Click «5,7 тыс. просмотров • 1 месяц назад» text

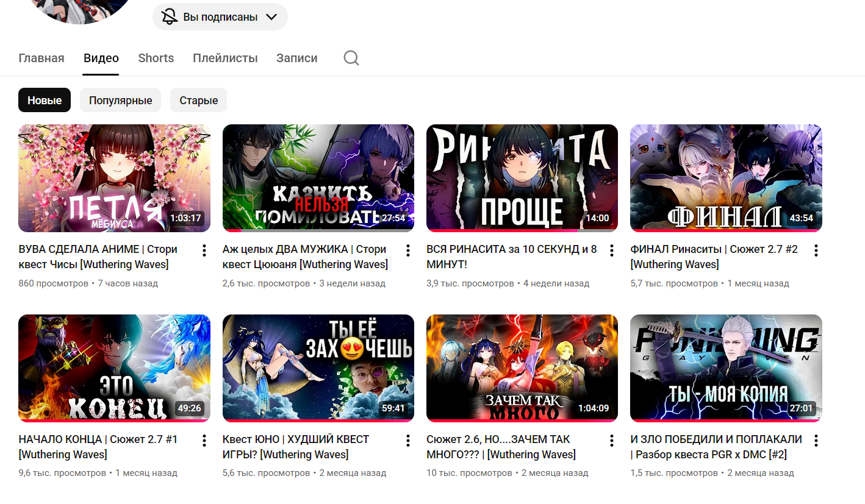[x=709, y=283]
